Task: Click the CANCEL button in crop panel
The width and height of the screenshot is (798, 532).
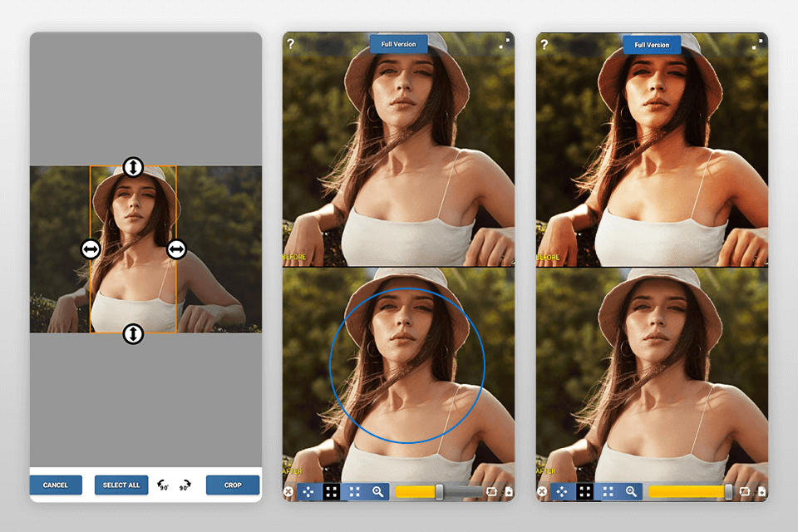Action: pos(56,485)
